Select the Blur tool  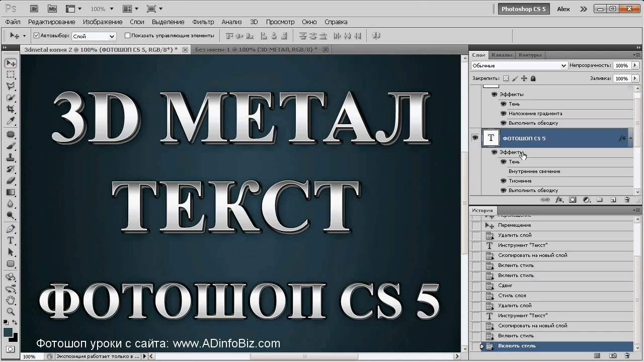(11, 204)
